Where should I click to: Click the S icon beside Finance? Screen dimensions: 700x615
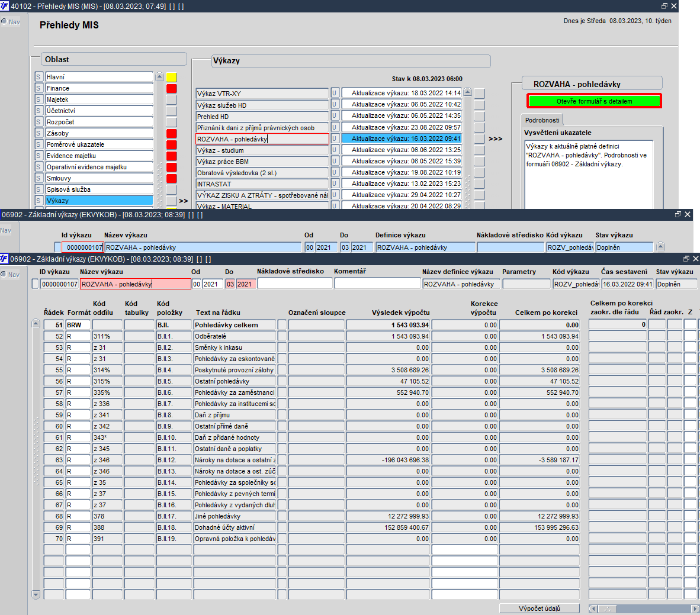pyautogui.click(x=39, y=88)
